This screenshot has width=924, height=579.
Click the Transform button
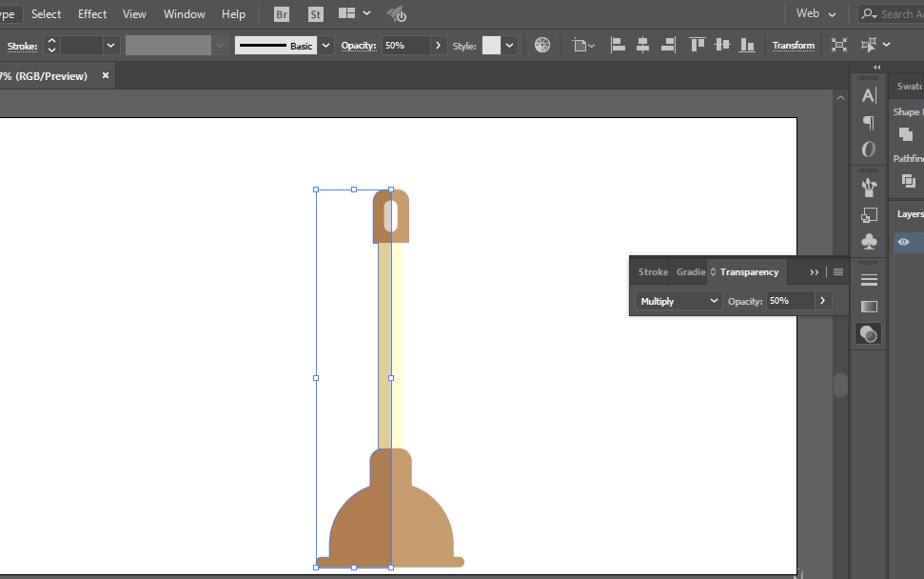[793, 45]
